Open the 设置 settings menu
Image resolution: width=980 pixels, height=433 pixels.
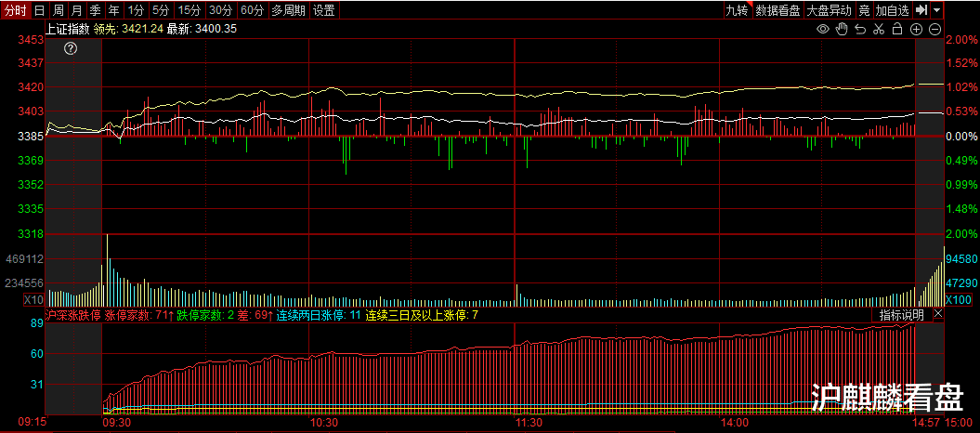[324, 10]
